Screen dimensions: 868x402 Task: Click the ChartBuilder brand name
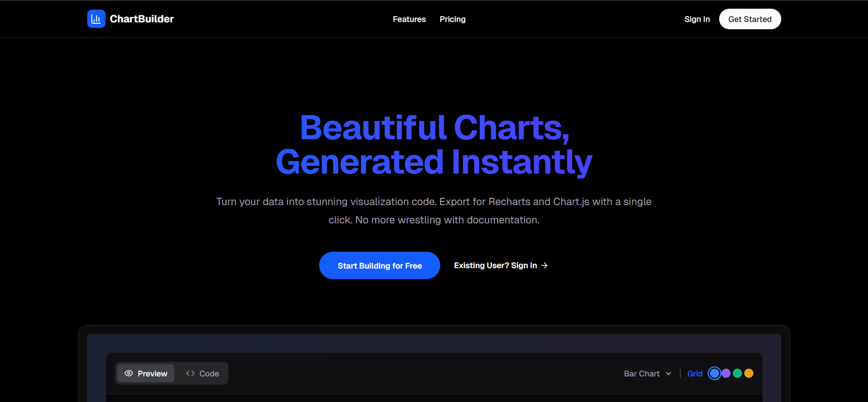[x=142, y=19]
